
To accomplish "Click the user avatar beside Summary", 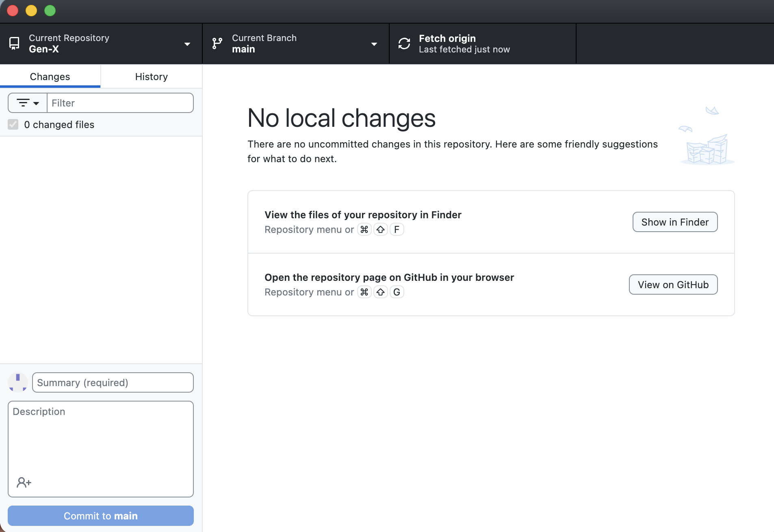I will click(x=18, y=382).
